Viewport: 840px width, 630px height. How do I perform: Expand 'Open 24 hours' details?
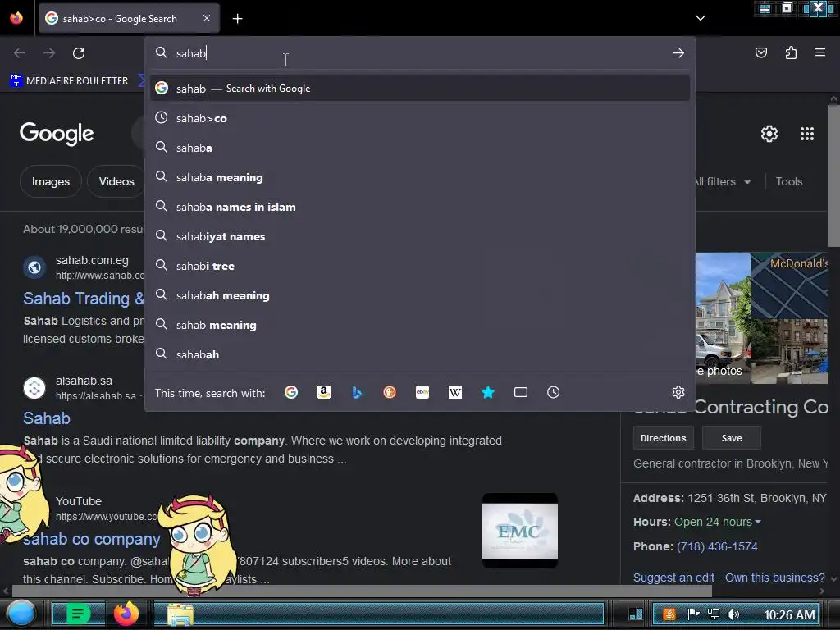717,522
